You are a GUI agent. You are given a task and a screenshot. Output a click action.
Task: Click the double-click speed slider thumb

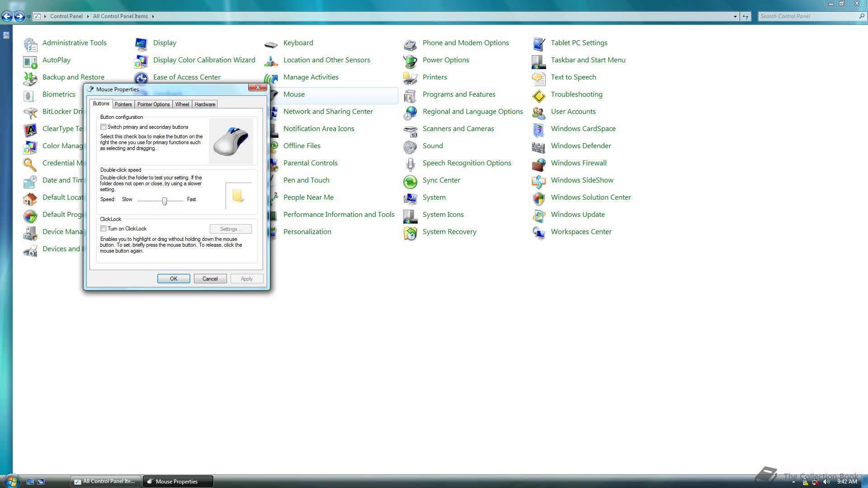click(165, 201)
